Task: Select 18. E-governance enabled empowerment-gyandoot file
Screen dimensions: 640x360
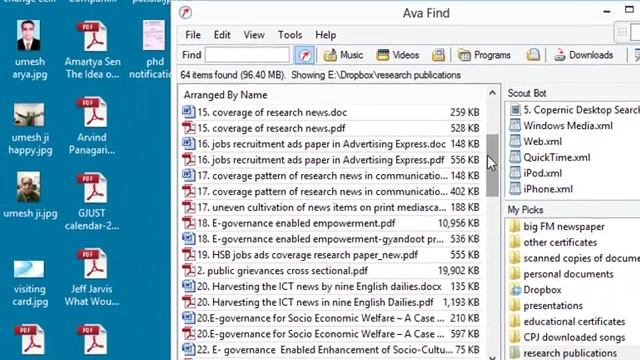Action: [331, 239]
